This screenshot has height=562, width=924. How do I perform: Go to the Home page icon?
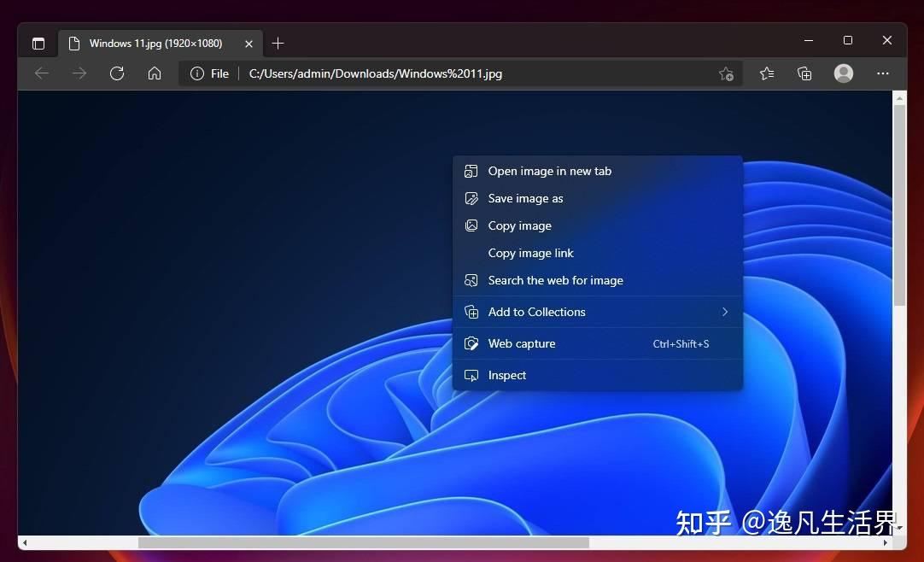click(155, 73)
